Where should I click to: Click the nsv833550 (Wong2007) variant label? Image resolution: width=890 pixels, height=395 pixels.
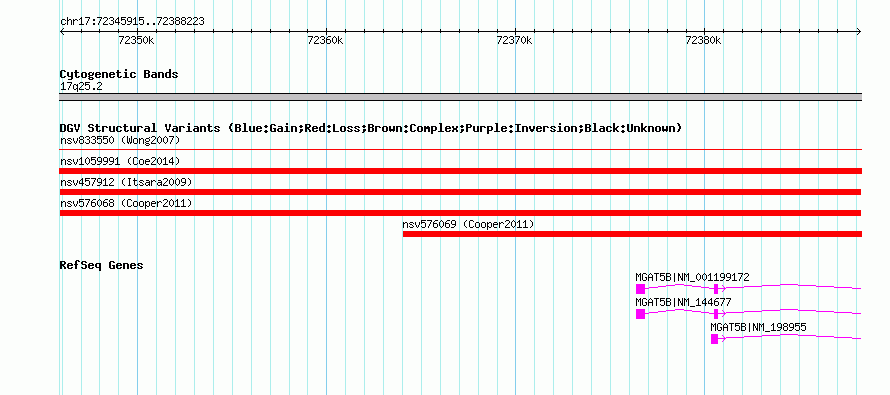pyautogui.click(x=120, y=140)
